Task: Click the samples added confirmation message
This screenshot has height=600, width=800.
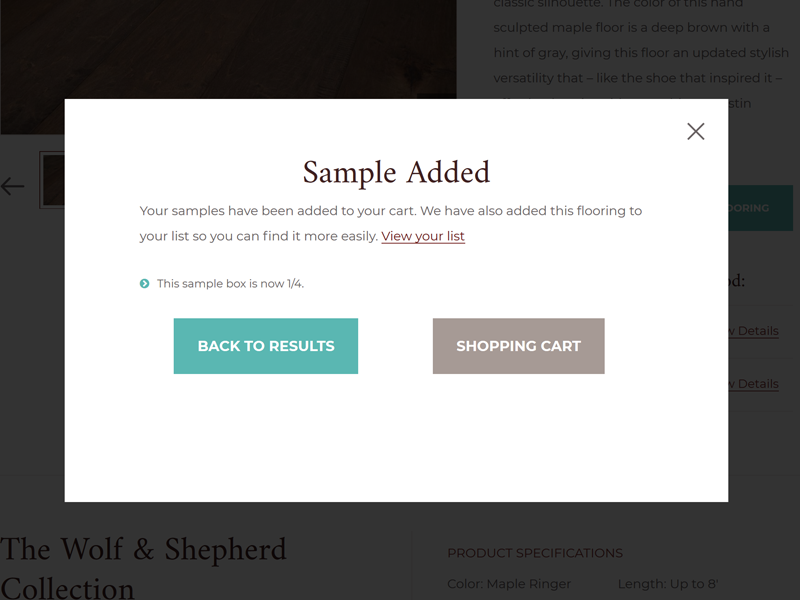Action: [x=390, y=211]
